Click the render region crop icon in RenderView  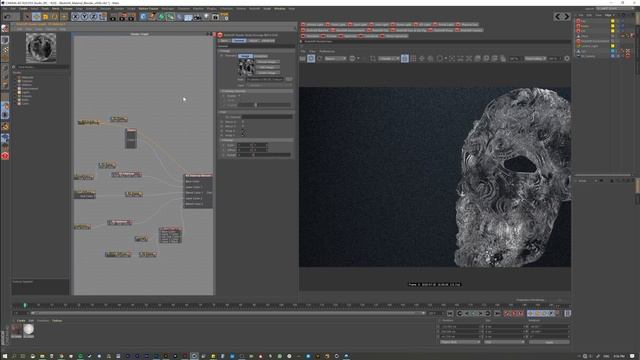pos(373,59)
